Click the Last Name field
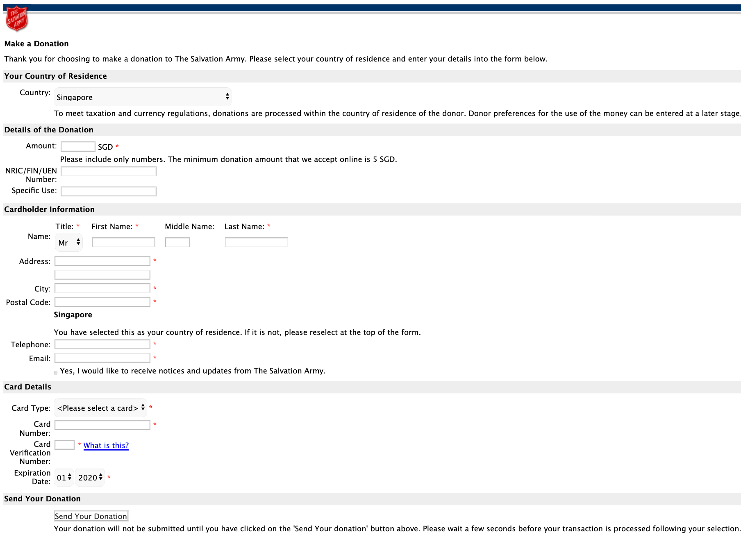This screenshot has height=560, width=741. [x=257, y=242]
